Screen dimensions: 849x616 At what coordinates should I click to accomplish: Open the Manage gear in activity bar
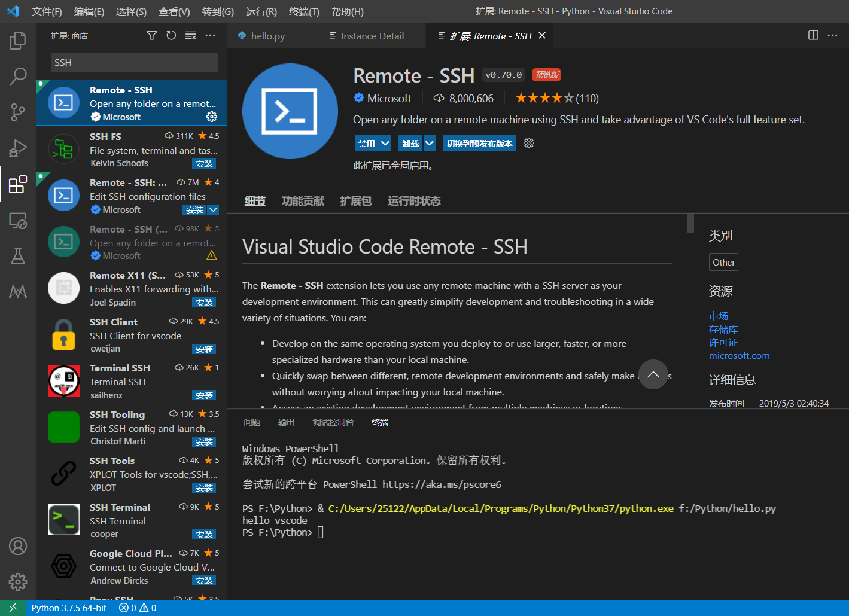pyautogui.click(x=18, y=581)
